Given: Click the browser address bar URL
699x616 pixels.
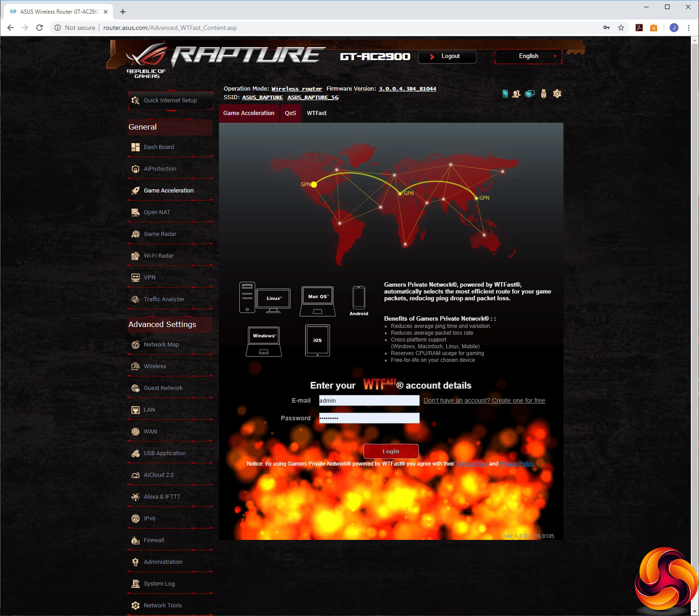Looking at the screenshot, I should pos(170,28).
